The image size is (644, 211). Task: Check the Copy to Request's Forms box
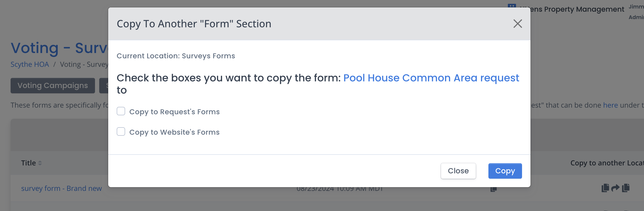[x=121, y=111]
